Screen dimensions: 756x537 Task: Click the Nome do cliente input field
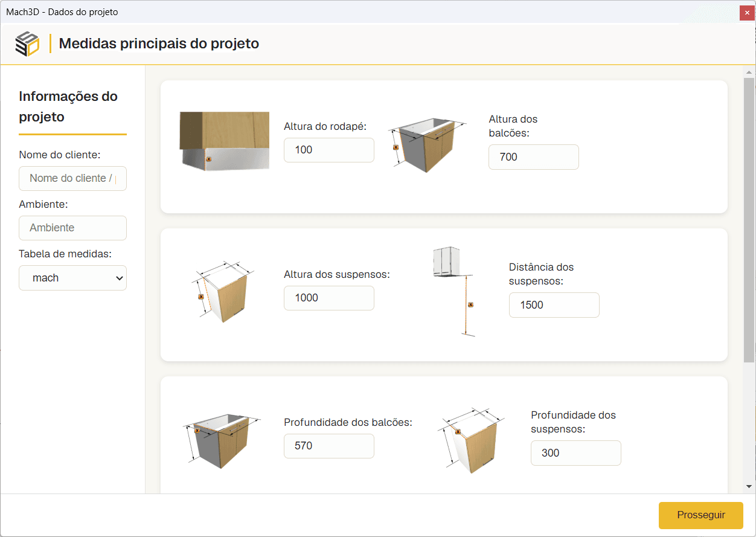click(72, 178)
